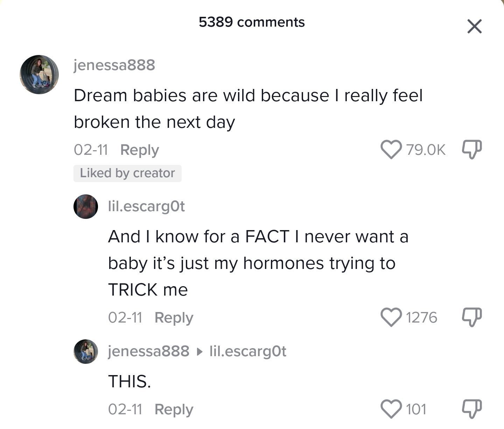
Task: Like the "THIS." reply
Action: pos(391,409)
